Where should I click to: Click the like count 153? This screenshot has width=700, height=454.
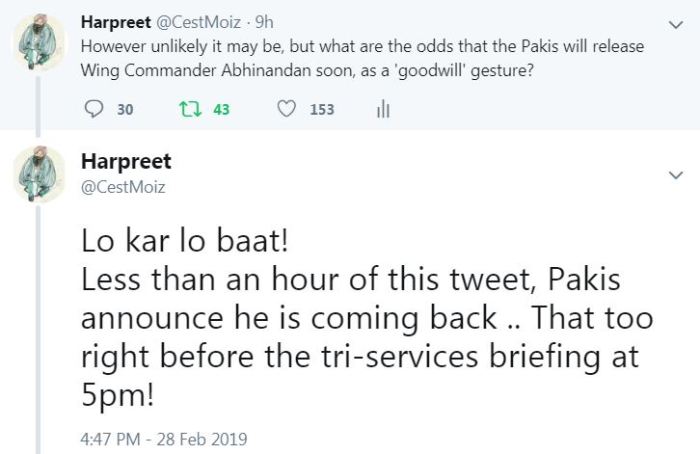tap(322, 109)
